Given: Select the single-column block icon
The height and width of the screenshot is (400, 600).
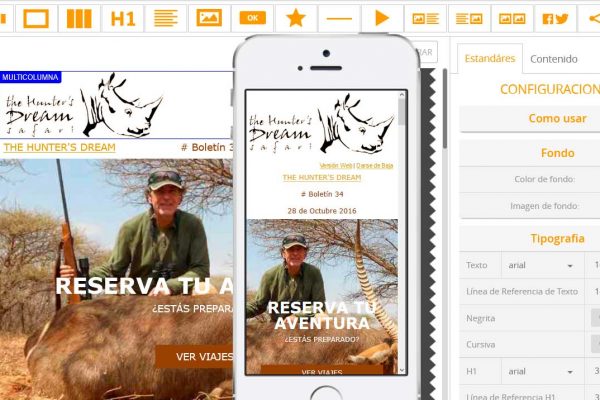Looking at the screenshot, I should click(x=36, y=18).
